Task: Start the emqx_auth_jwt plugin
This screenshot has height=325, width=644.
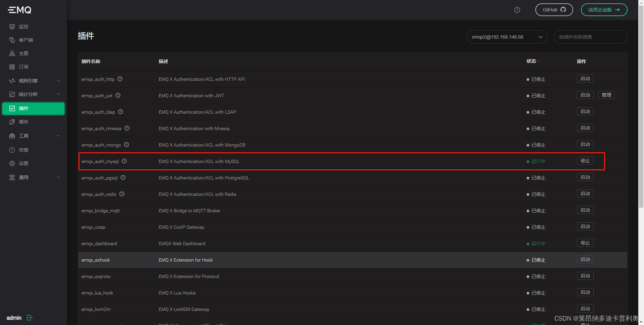Action: click(585, 95)
